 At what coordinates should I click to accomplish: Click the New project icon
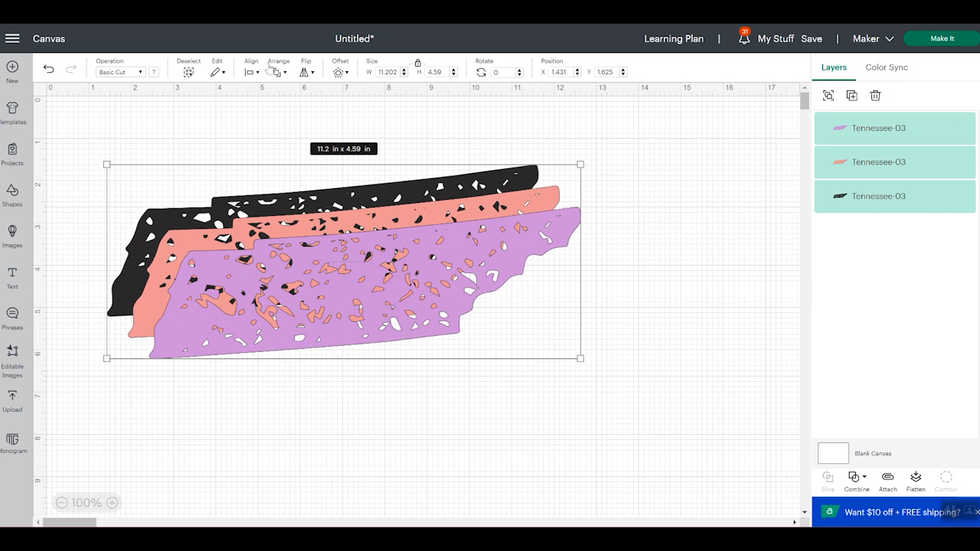[x=12, y=72]
